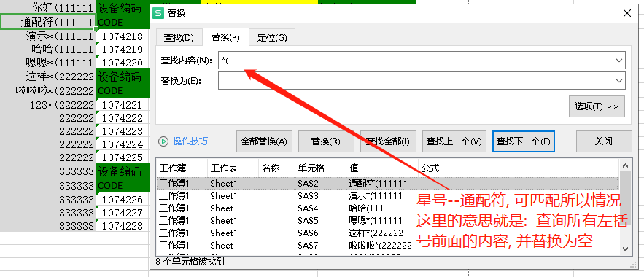Select spreadsheet cell 哈哈(111111
This screenshot has height=277, width=644.
click(x=47, y=50)
